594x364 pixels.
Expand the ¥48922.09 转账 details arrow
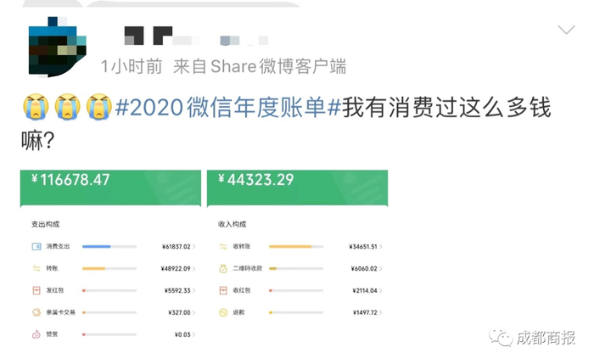point(194,268)
